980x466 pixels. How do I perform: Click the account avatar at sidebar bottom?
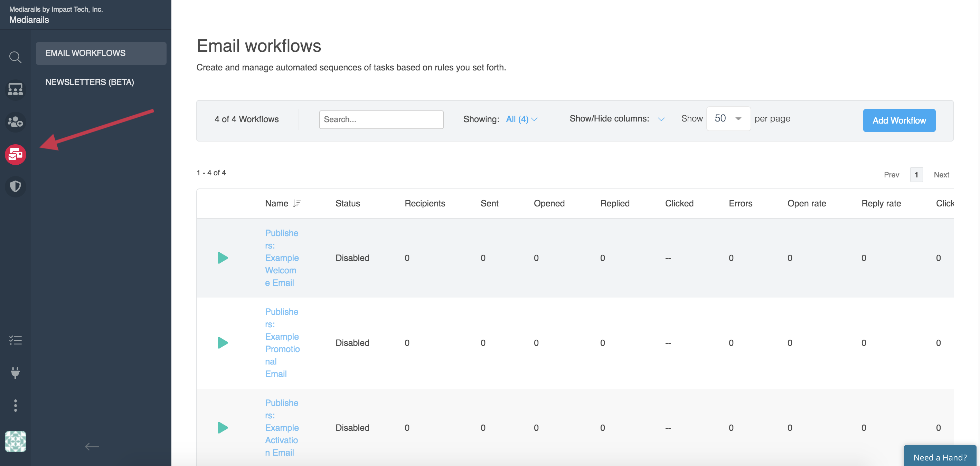coord(15,441)
